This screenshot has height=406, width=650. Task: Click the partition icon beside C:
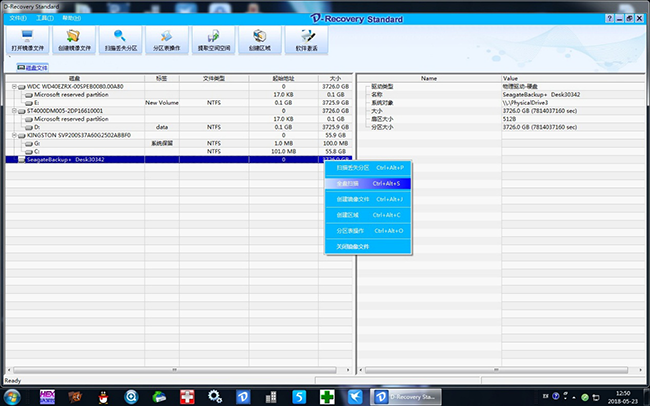point(29,152)
